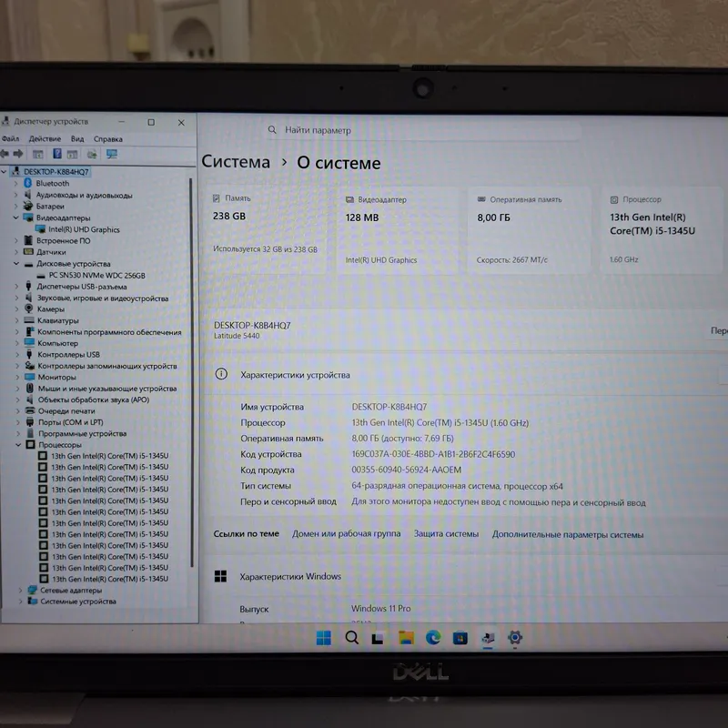Screen dimensions: 728x728
Task: Select Объекты обработки звука (APO)
Action: [94, 399]
